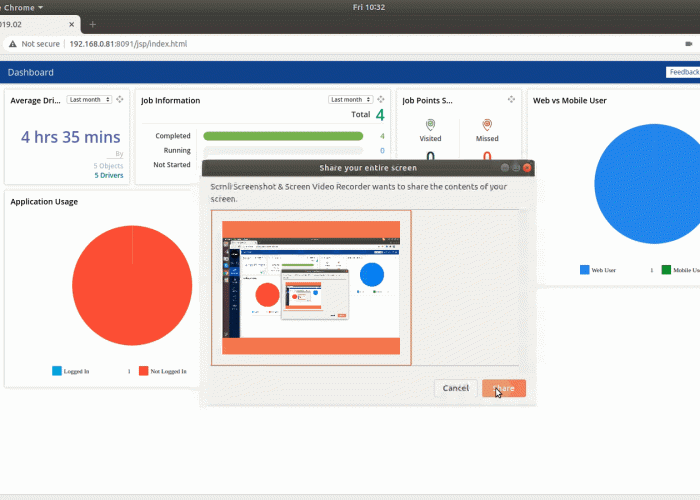The image size is (700, 500).
Task: Click the red Not Logged In legend swatch
Action: (x=143, y=371)
